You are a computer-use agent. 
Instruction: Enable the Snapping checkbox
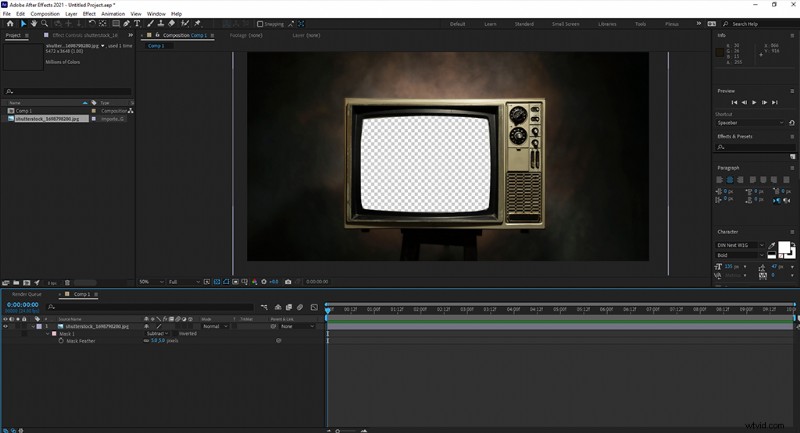[260, 24]
